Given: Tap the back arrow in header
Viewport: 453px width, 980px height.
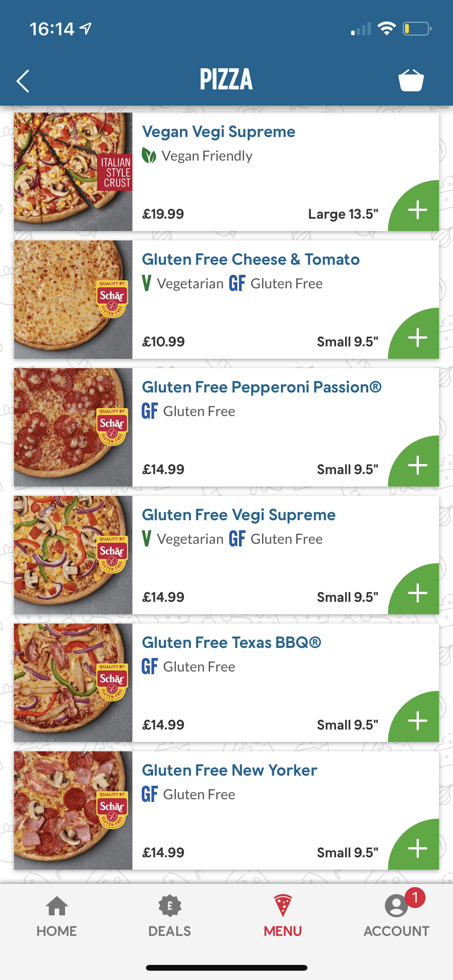Looking at the screenshot, I should [x=23, y=81].
